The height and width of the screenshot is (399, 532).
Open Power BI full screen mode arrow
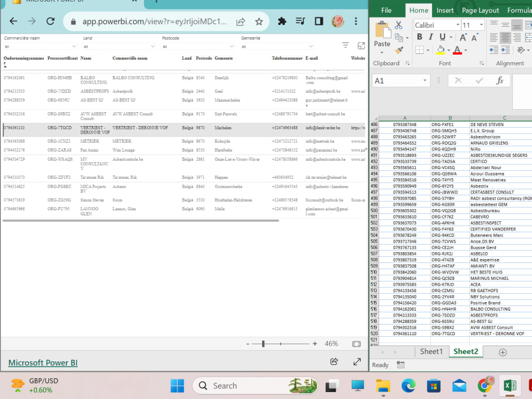click(357, 362)
